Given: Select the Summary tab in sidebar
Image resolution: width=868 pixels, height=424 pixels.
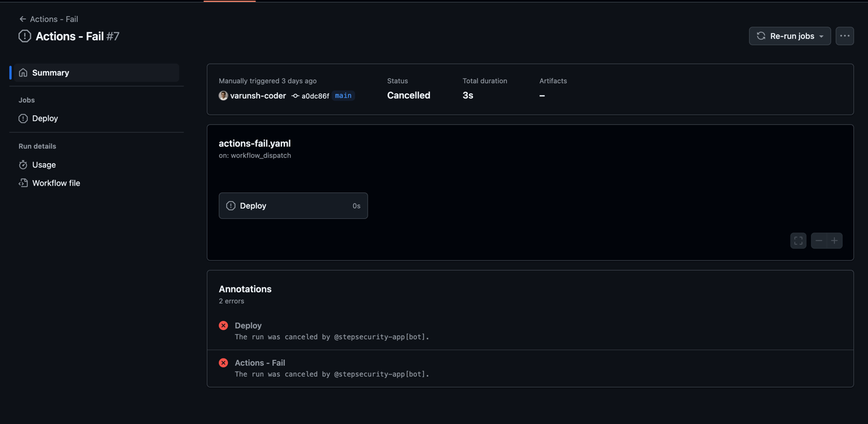Looking at the screenshot, I should pos(95,73).
